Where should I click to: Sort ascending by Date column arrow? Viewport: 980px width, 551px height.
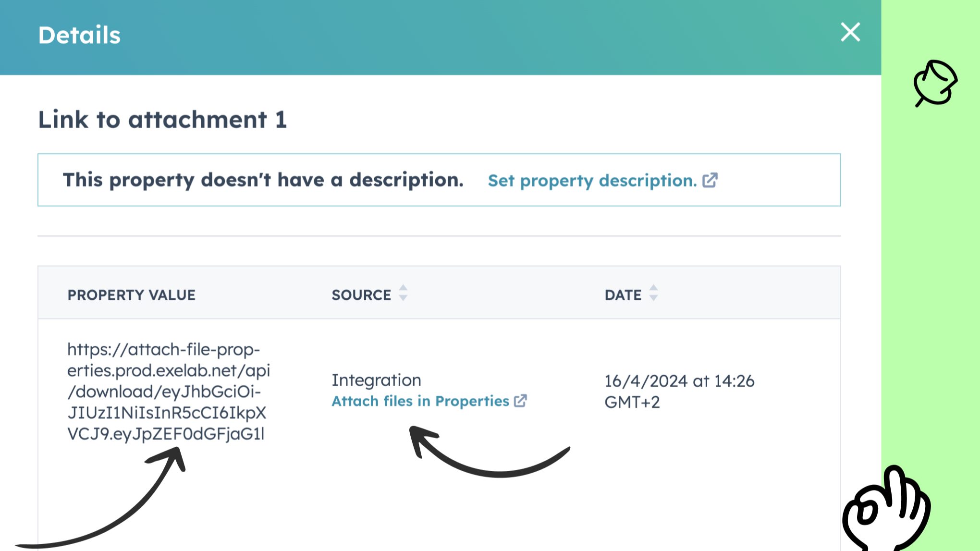653,288
